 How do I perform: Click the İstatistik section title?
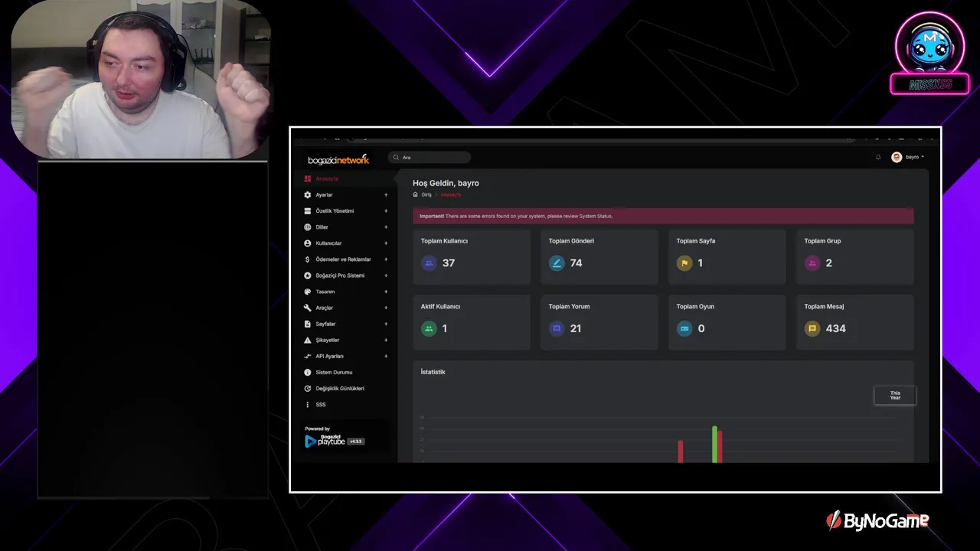click(433, 372)
